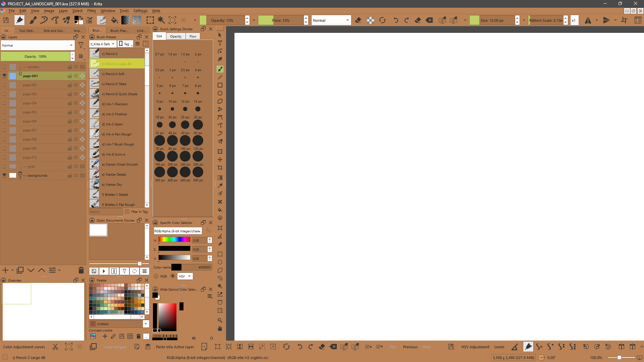Select the Pan hand tool
The image size is (644, 362).
pos(220,328)
